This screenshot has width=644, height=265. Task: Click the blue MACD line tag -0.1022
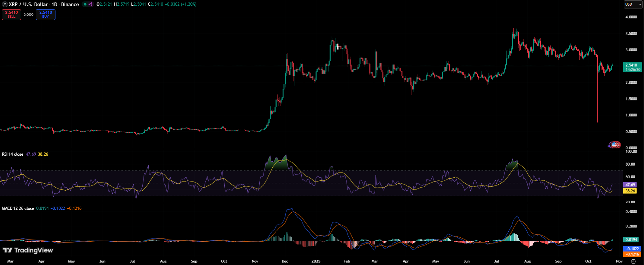(632, 249)
